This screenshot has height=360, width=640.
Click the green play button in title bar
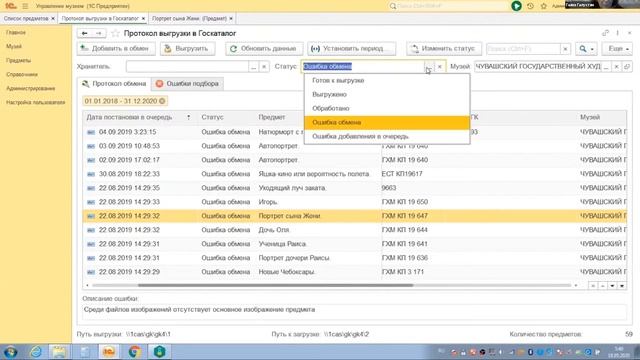516,6
